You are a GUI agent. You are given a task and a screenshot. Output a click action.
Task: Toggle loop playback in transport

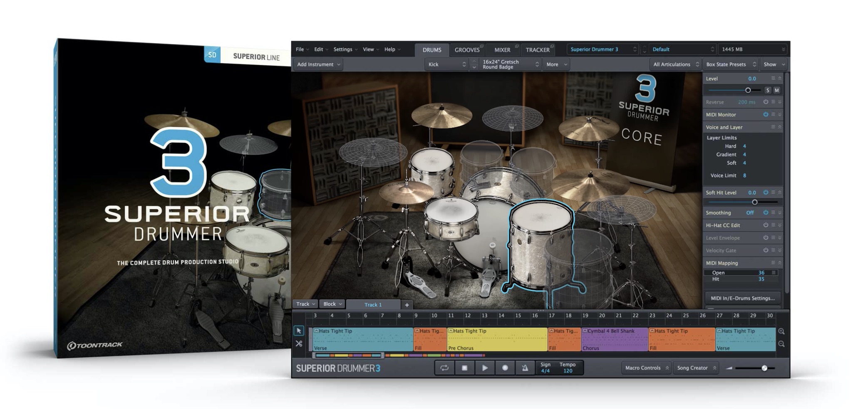tap(444, 368)
